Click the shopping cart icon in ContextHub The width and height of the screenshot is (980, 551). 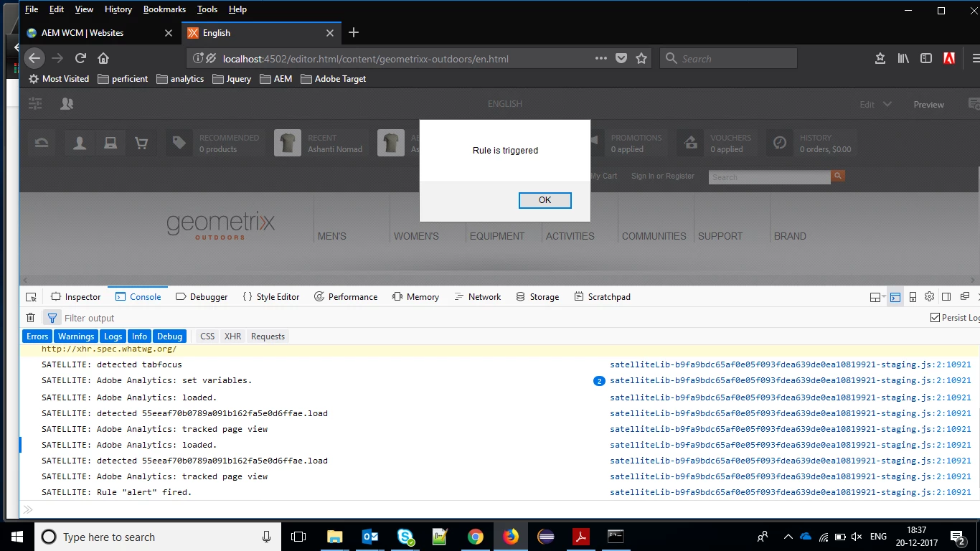coord(141,143)
